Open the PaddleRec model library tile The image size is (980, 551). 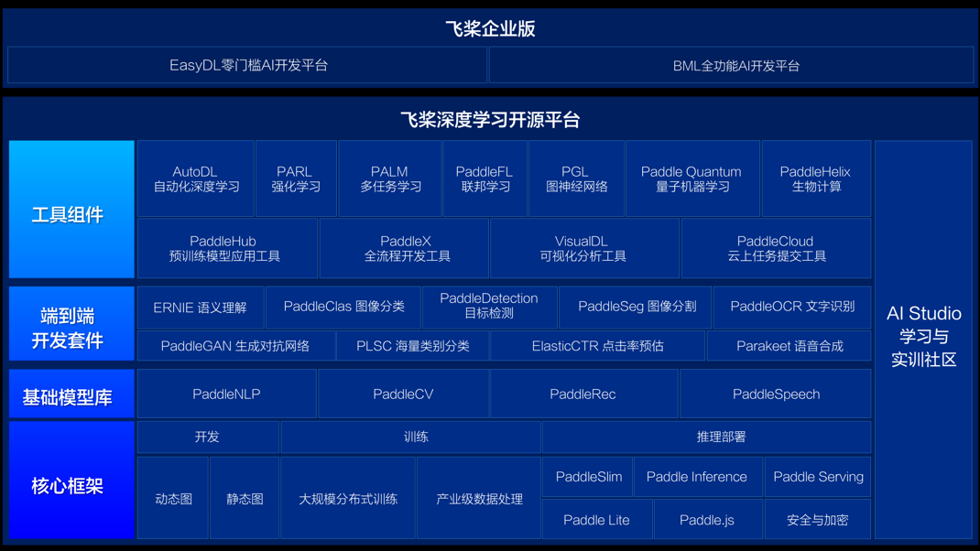tap(583, 394)
